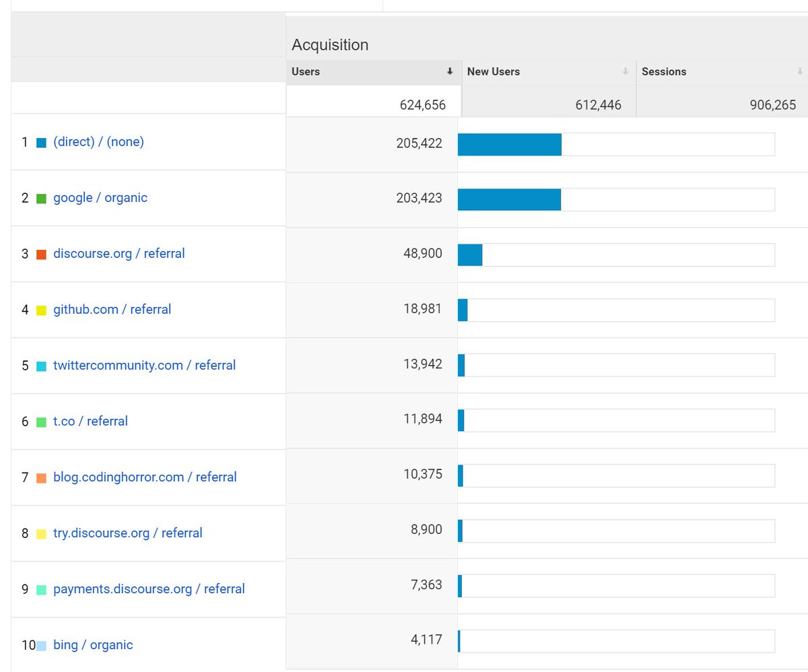Open the (direct) / (none) source link
808x672 pixels.
[98, 142]
